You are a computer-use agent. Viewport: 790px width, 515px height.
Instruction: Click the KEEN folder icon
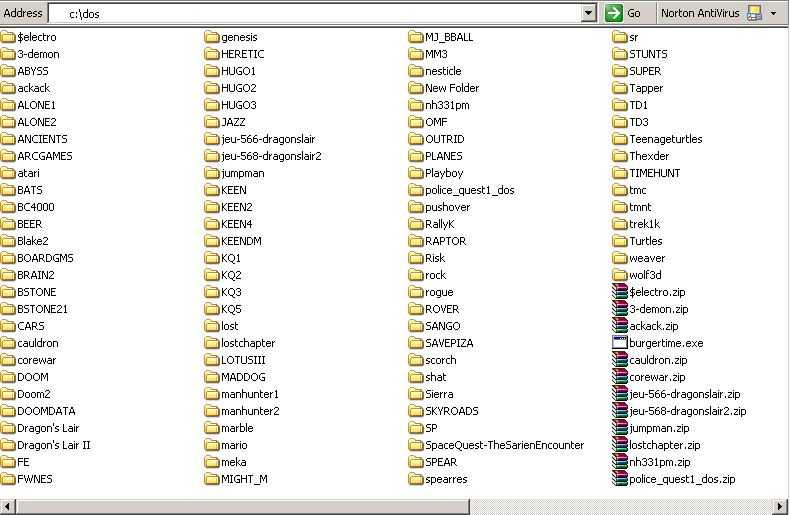click(x=212, y=190)
